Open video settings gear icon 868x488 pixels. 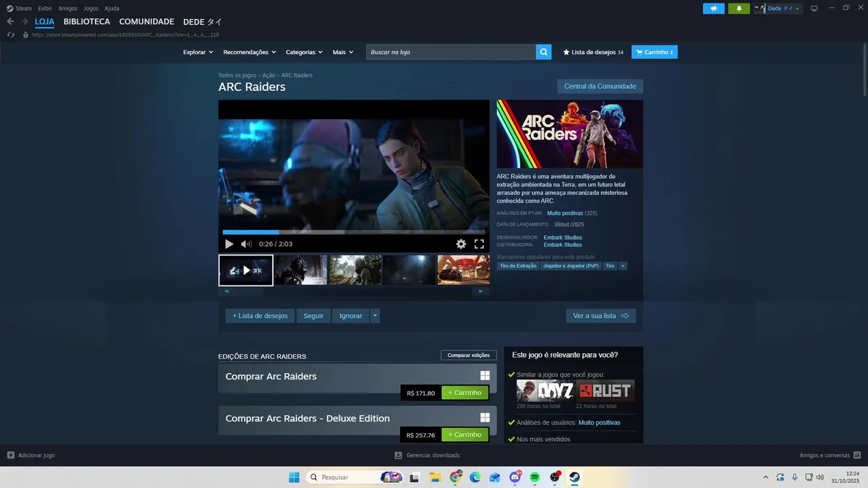point(461,244)
